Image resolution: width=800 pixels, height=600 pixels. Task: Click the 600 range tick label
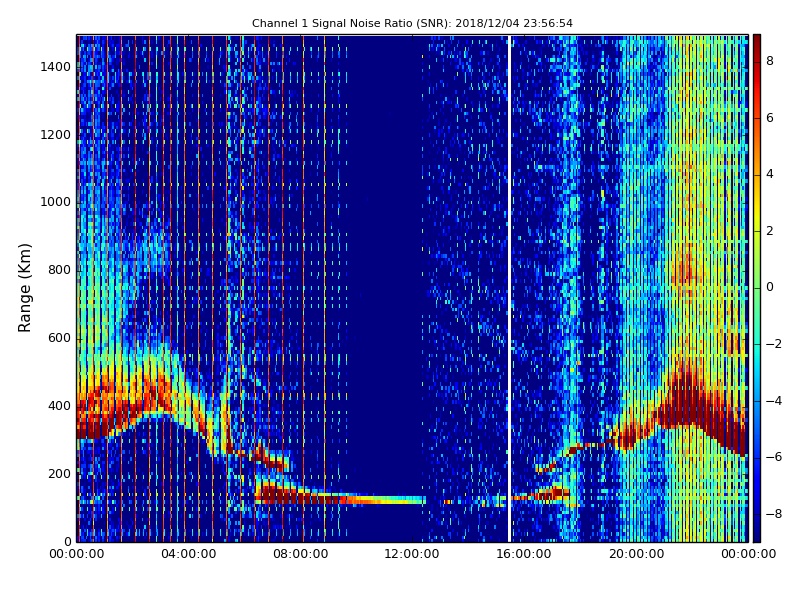59,338
